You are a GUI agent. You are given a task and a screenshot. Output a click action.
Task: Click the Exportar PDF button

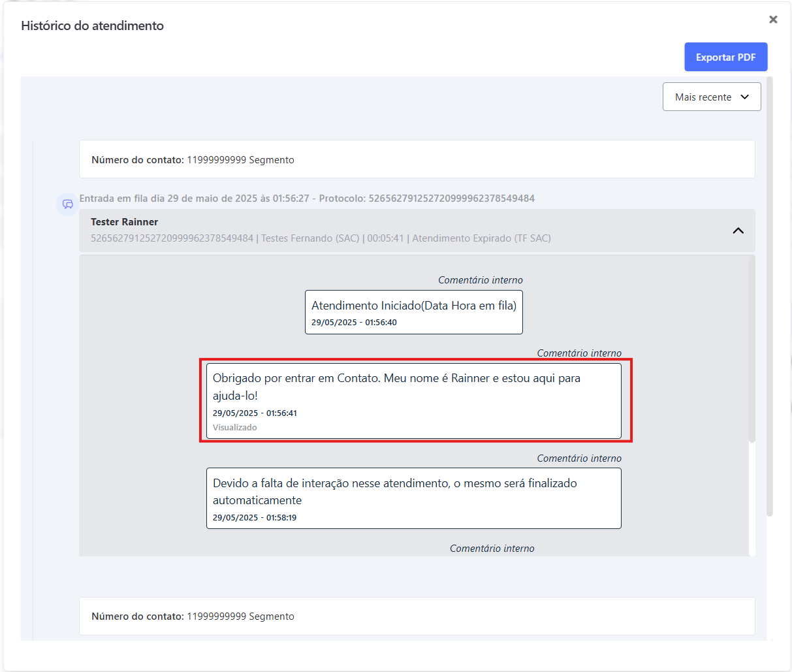[725, 57]
